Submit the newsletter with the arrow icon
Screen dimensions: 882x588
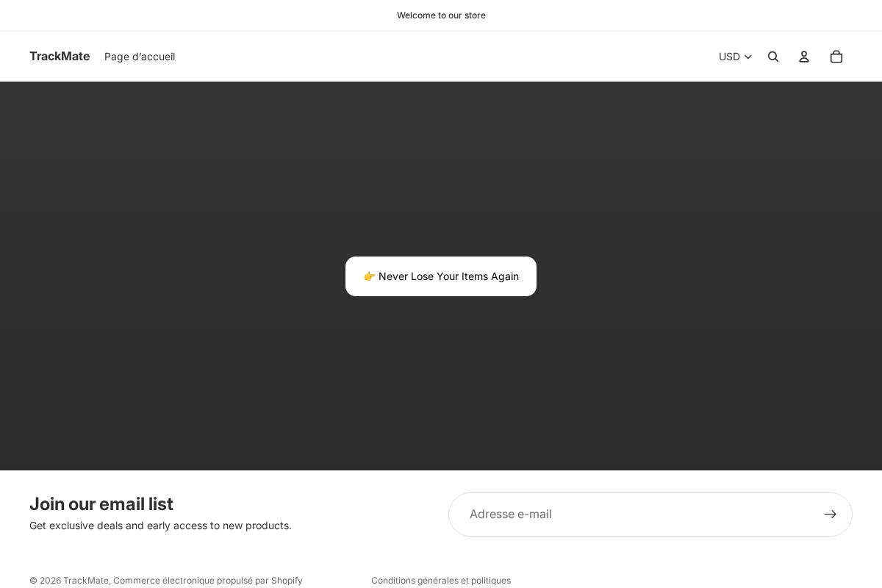830,514
